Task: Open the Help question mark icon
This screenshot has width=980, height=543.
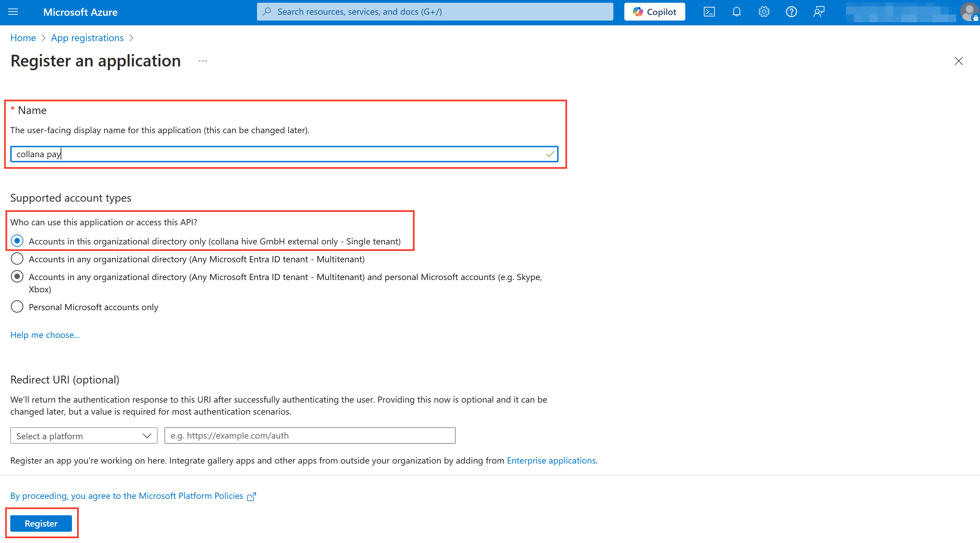Action: 791,12
